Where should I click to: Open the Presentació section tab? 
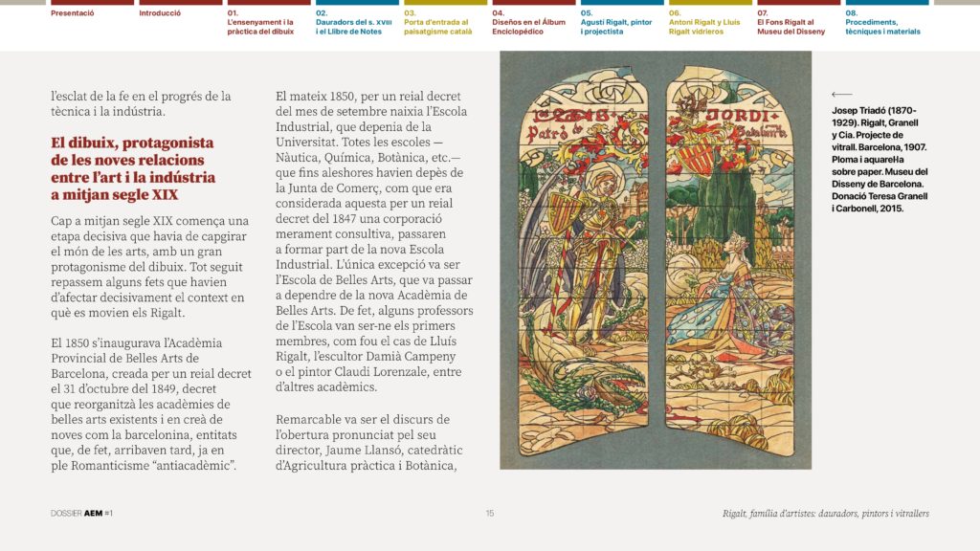coord(72,13)
